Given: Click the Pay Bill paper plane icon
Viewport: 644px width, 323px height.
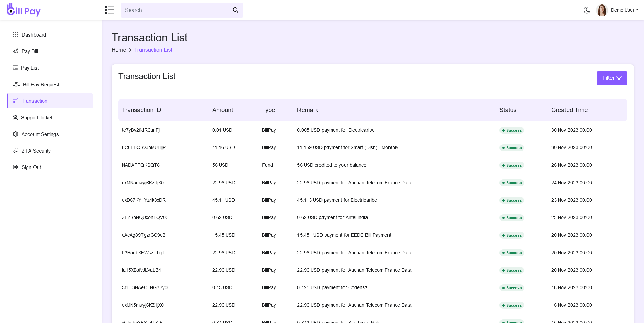Looking at the screenshot, I should click(16, 51).
